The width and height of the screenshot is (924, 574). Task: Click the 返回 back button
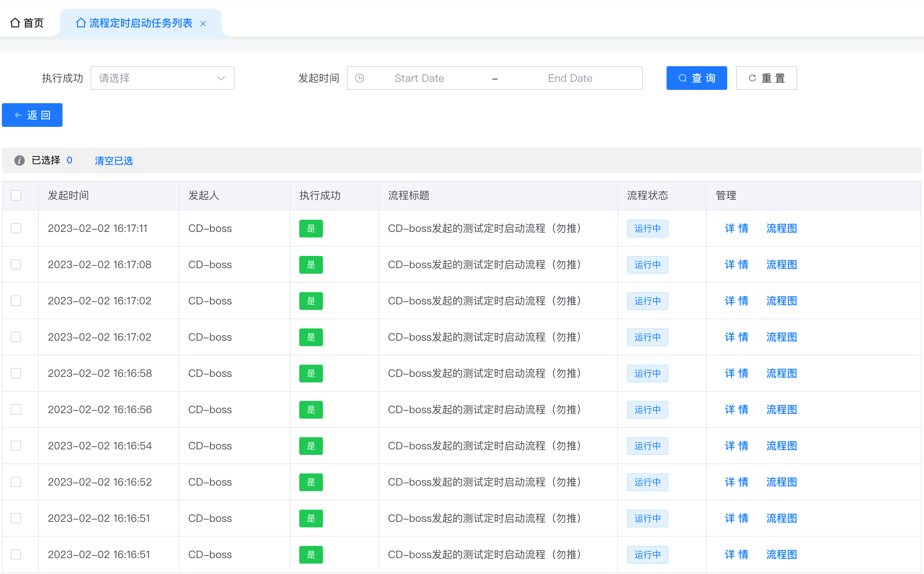32,115
